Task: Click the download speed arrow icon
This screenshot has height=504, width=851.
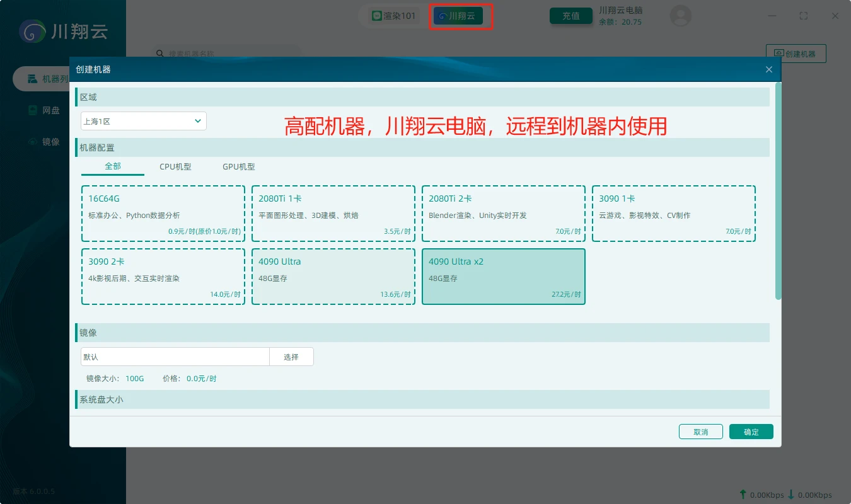Action: pos(791,495)
